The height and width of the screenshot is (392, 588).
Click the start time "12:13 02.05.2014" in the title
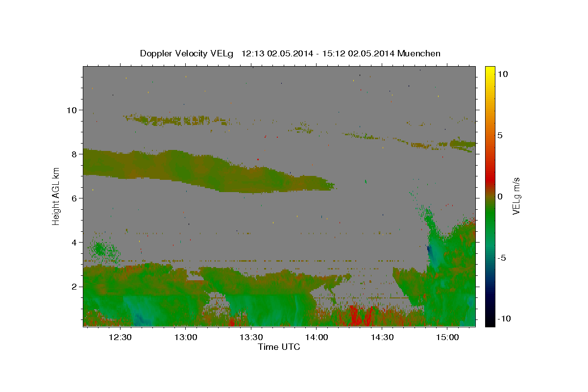pos(278,53)
